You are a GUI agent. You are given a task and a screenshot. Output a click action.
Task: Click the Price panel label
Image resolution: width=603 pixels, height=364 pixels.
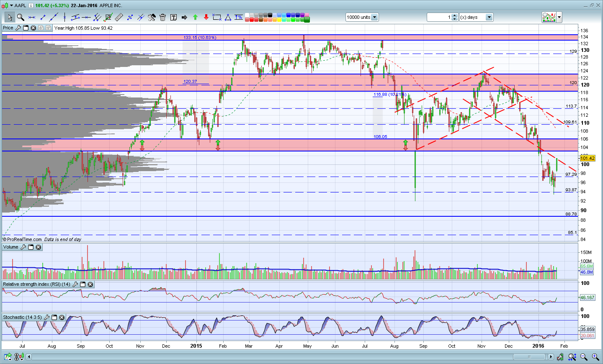(8, 28)
